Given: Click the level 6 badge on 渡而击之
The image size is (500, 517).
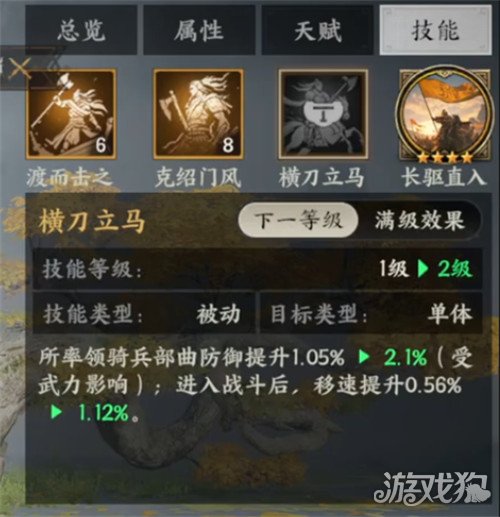Looking at the screenshot, I should pos(100,145).
